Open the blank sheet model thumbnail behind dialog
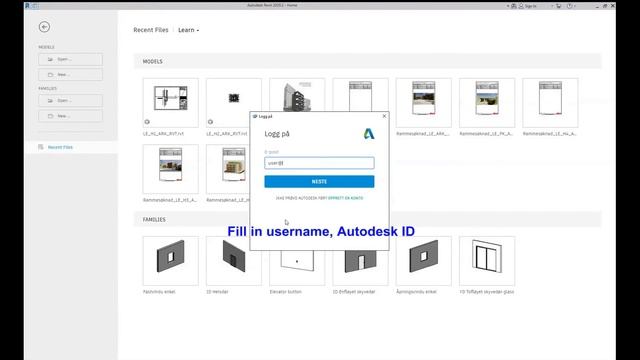This screenshot has height=360, width=640. coord(360,95)
